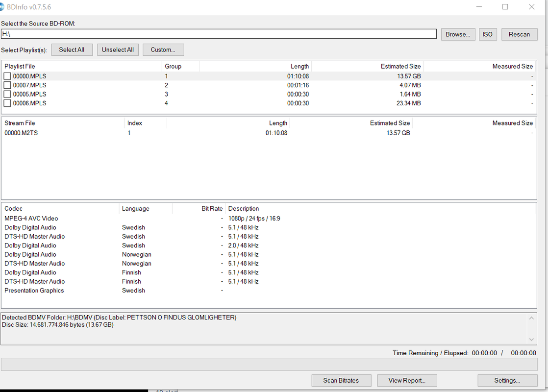Click the Unselect All button
This screenshot has width=548, height=392.
(x=118, y=49)
